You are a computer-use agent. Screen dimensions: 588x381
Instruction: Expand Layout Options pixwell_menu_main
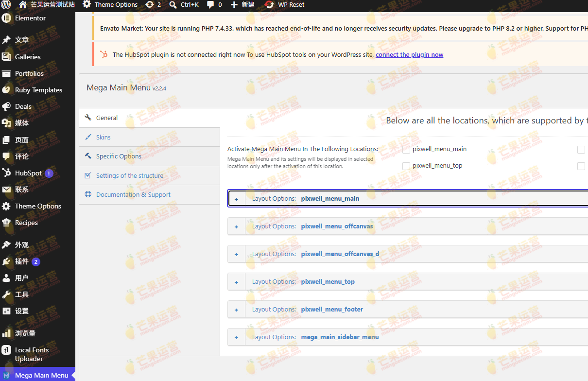point(237,199)
